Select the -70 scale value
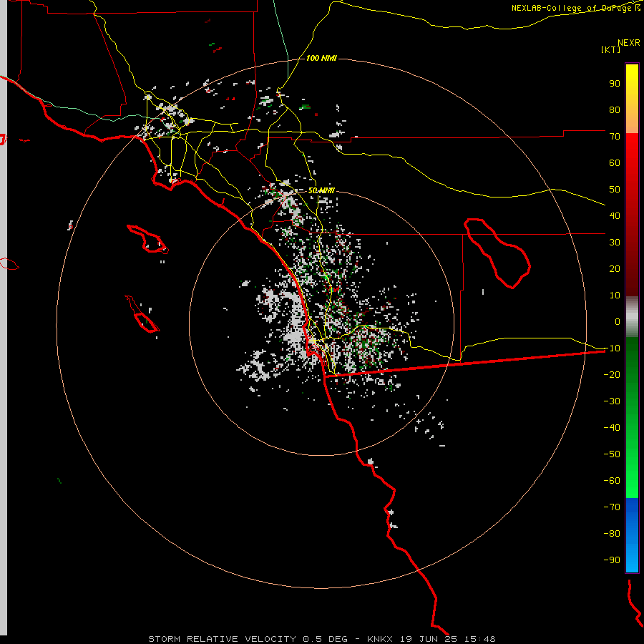This screenshot has height=644, width=644. tap(612, 507)
